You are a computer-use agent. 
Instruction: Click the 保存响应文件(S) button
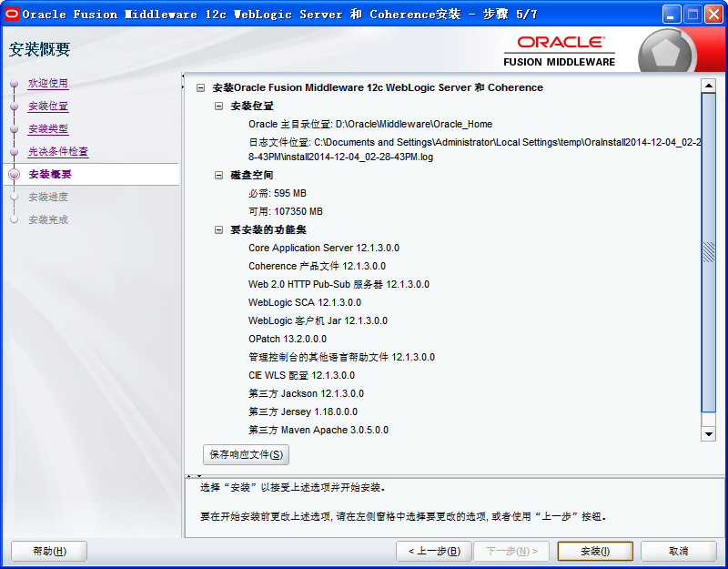pos(246,454)
